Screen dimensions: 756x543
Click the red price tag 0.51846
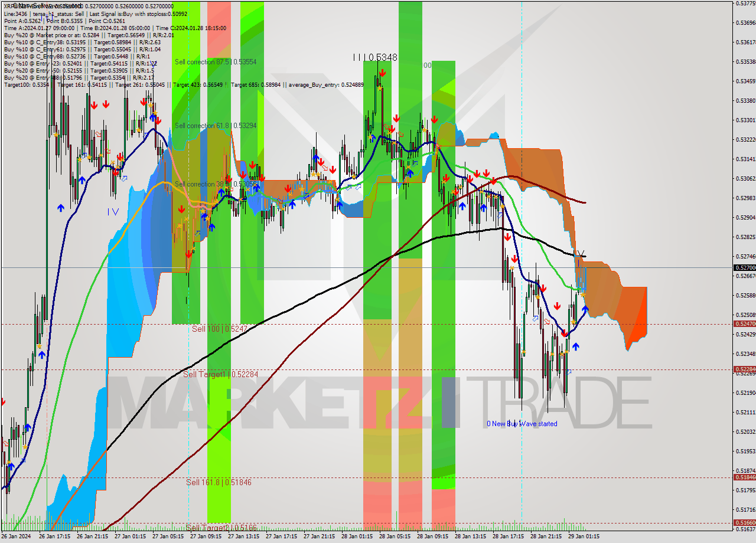coord(744,477)
